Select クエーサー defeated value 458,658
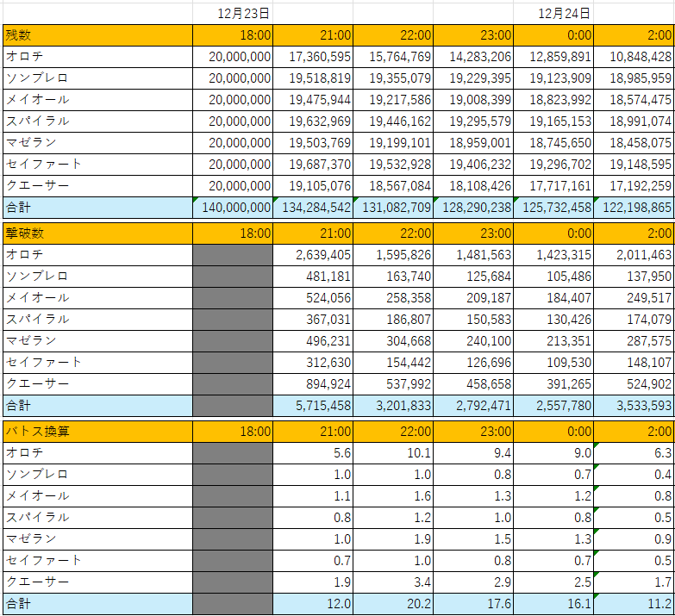675x616 pixels. pos(473,383)
